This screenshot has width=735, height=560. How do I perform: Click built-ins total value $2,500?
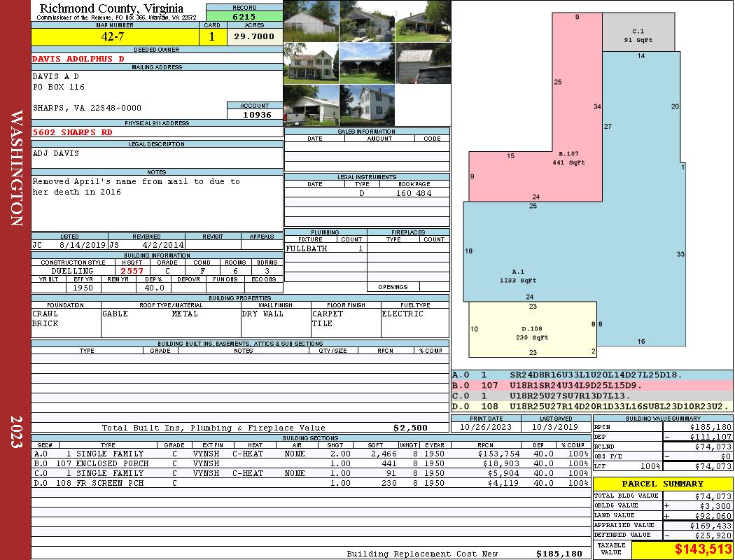(411, 428)
